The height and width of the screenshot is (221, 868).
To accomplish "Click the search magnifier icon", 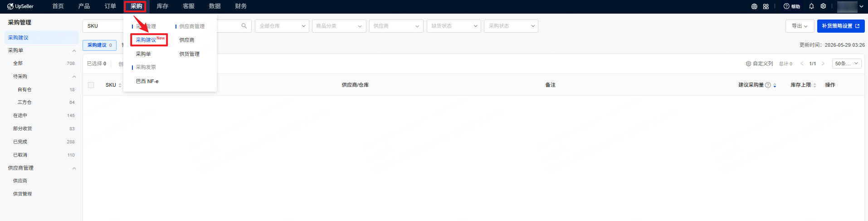I will pyautogui.click(x=244, y=26).
